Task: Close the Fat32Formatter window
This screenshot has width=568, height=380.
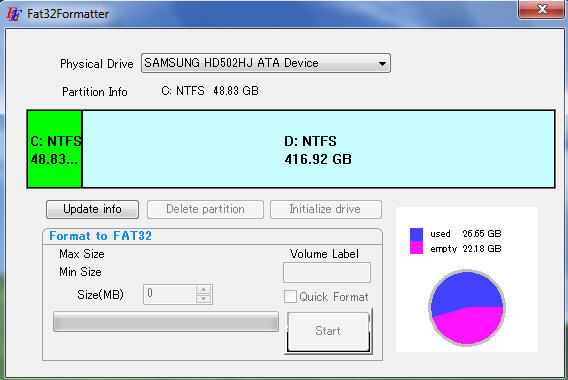Action: (x=541, y=9)
